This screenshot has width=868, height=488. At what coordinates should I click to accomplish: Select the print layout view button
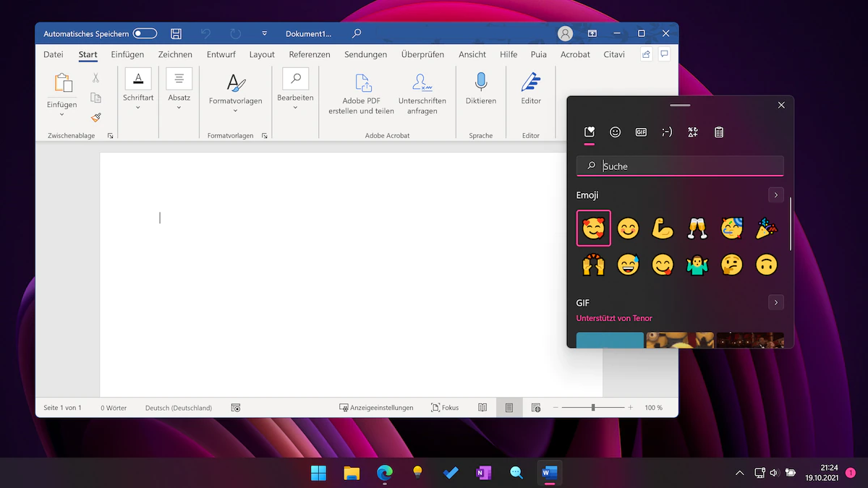pyautogui.click(x=509, y=408)
